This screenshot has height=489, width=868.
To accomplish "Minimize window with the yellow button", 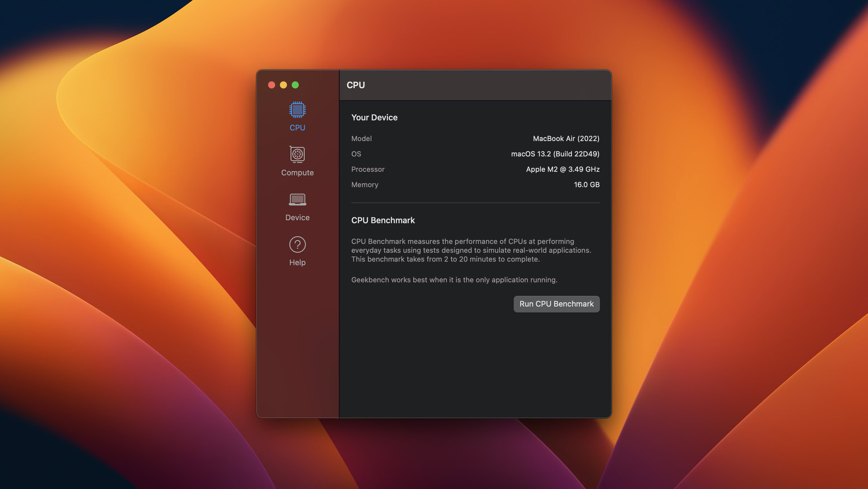I will (283, 85).
